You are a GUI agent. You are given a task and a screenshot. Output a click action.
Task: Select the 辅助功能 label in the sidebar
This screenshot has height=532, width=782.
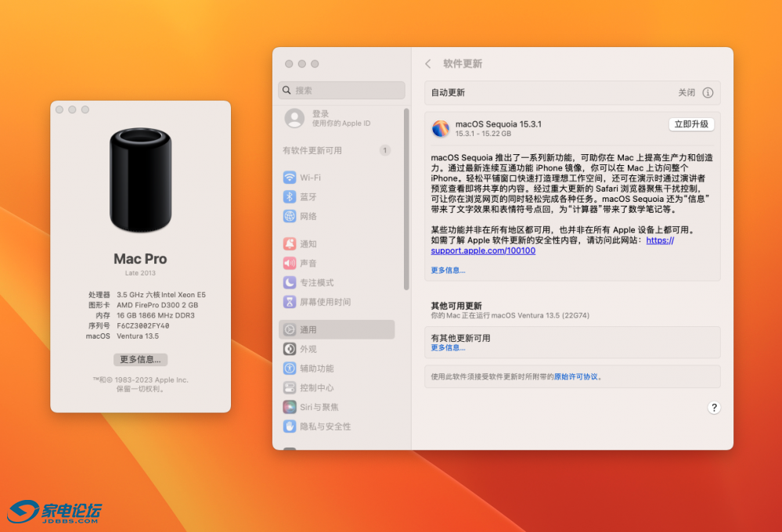pos(317,368)
